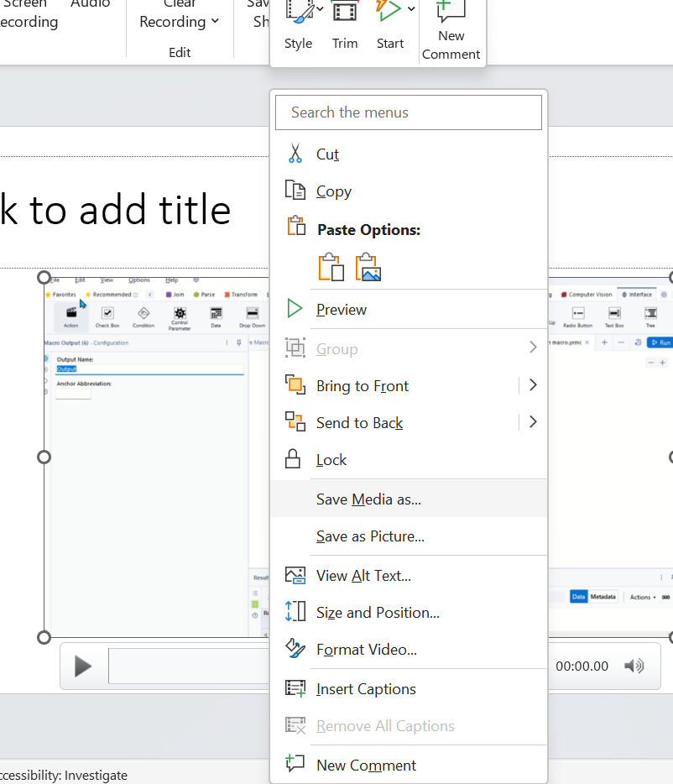
Task: Open Actions dropdown in video results
Action: coord(643,597)
